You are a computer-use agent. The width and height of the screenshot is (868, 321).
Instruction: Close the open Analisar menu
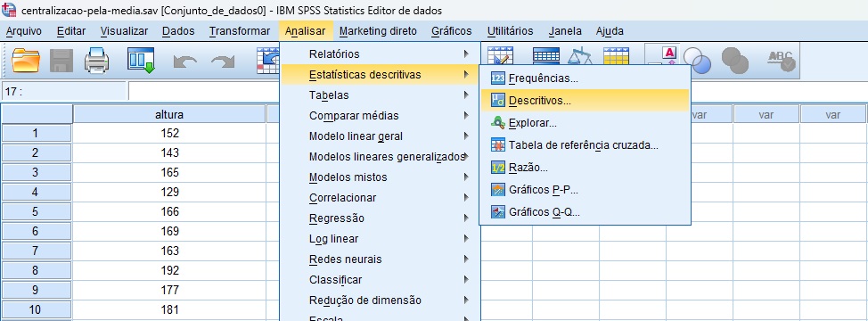coord(306,31)
